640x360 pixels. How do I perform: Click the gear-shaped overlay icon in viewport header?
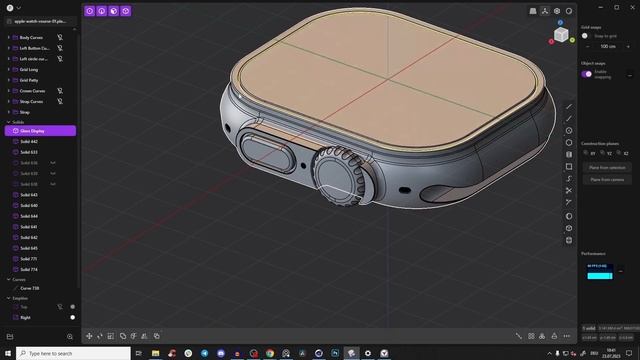pyautogui.click(x=557, y=11)
